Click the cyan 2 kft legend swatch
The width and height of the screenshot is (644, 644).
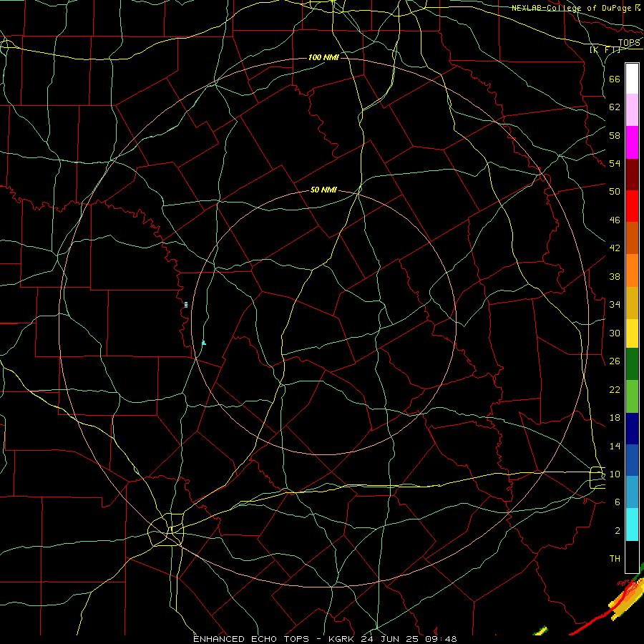click(632, 525)
